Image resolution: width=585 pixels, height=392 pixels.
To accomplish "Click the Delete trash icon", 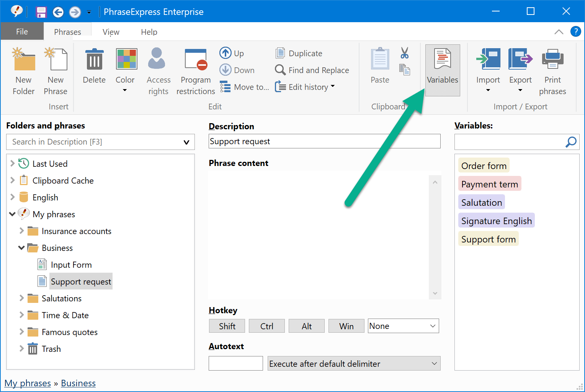I will (x=94, y=59).
